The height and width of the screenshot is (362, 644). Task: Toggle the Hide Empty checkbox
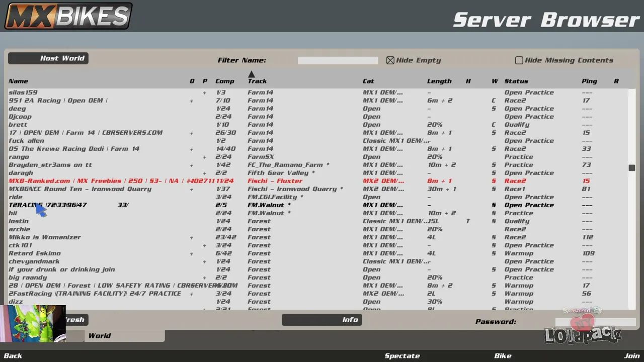tap(390, 60)
